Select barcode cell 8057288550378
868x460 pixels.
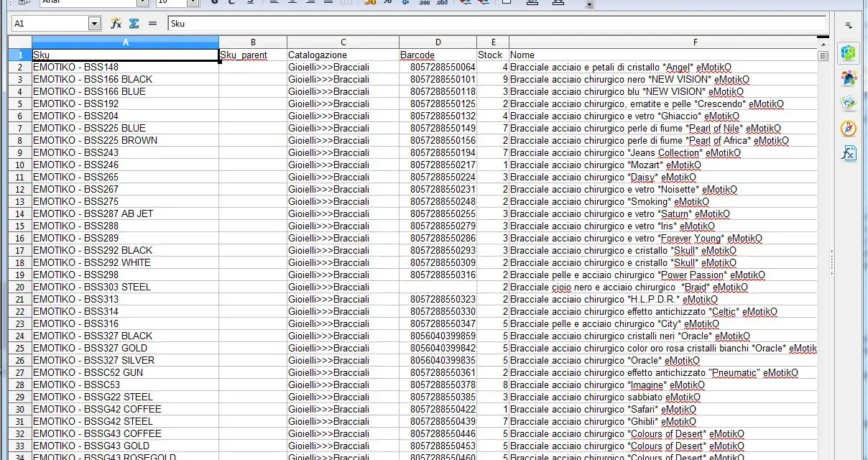[x=438, y=385]
